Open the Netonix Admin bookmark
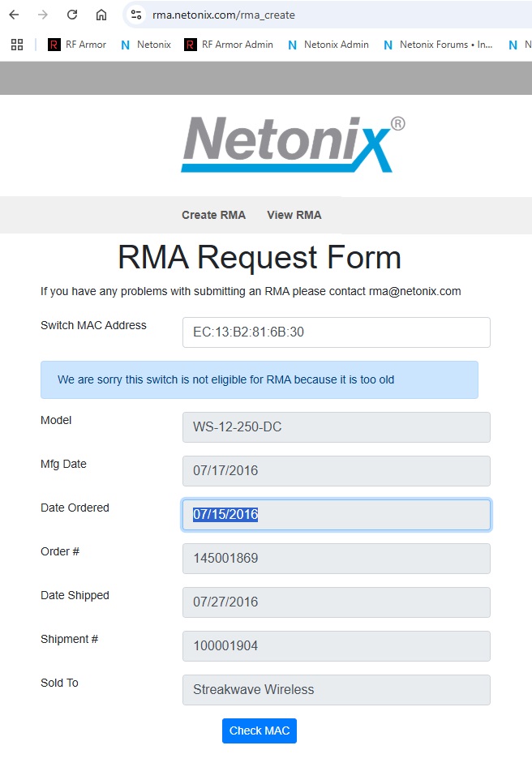This screenshot has width=532, height=767. (x=328, y=45)
